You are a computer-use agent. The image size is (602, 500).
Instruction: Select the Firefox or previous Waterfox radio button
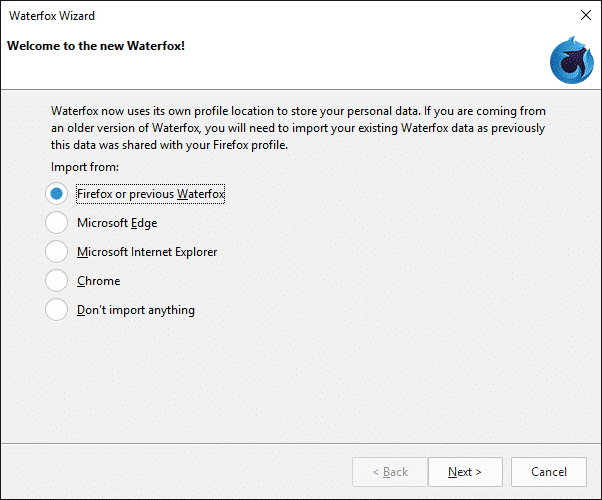57,194
